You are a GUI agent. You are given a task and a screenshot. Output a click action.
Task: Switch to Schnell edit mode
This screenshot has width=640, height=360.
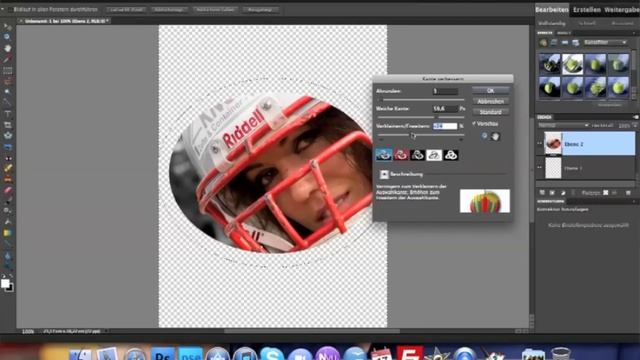(x=587, y=24)
